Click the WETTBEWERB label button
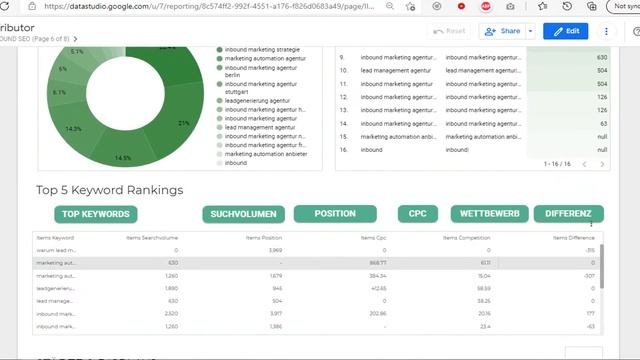Screen dimensions: 640x360 click(x=489, y=214)
